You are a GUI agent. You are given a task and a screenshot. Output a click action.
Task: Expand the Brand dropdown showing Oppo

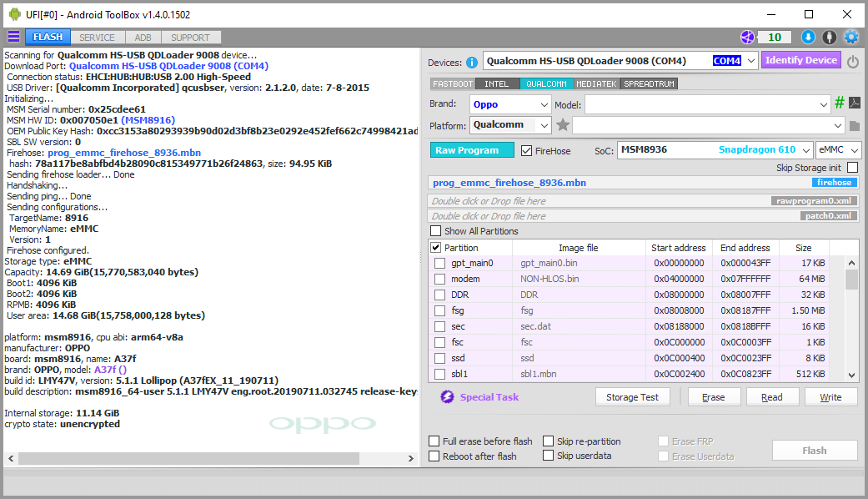(510, 104)
